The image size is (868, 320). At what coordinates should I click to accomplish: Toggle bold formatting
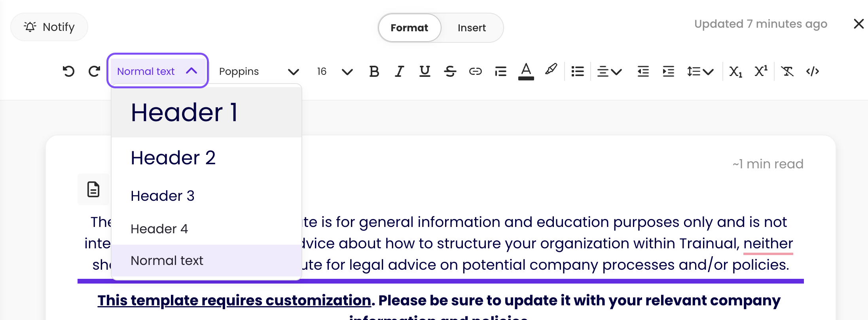pos(374,71)
